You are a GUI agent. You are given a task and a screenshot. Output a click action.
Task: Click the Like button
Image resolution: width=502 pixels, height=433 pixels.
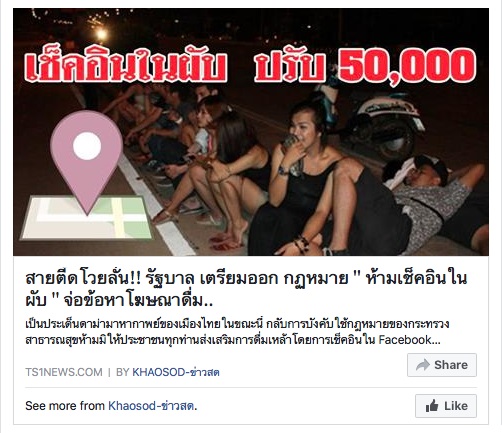pos(446,406)
